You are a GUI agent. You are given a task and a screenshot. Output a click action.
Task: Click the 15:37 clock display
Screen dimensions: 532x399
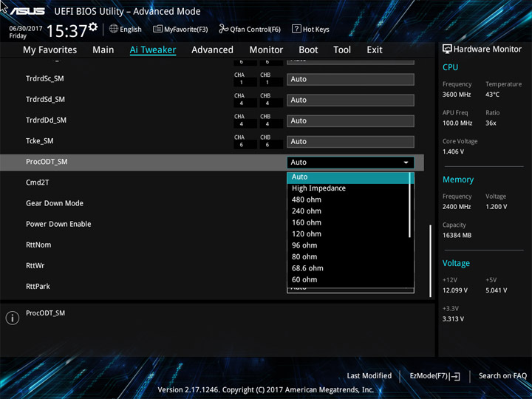pyautogui.click(x=66, y=31)
